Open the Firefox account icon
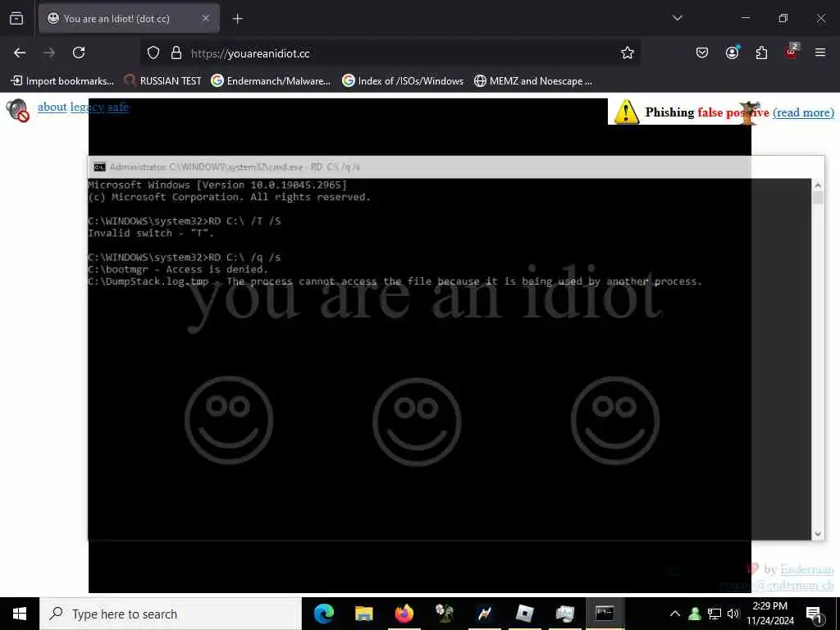Image resolution: width=840 pixels, height=630 pixels. [732, 52]
